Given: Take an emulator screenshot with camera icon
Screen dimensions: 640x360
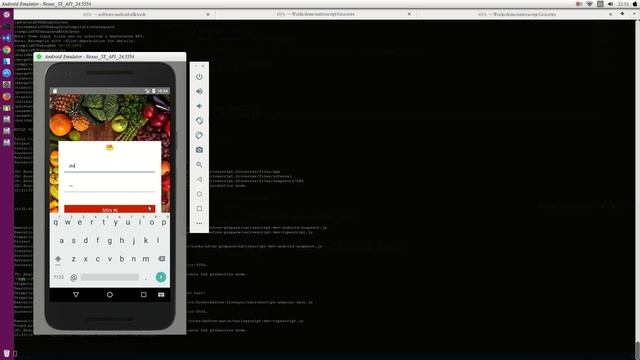Looking at the screenshot, I should pyautogui.click(x=199, y=150).
